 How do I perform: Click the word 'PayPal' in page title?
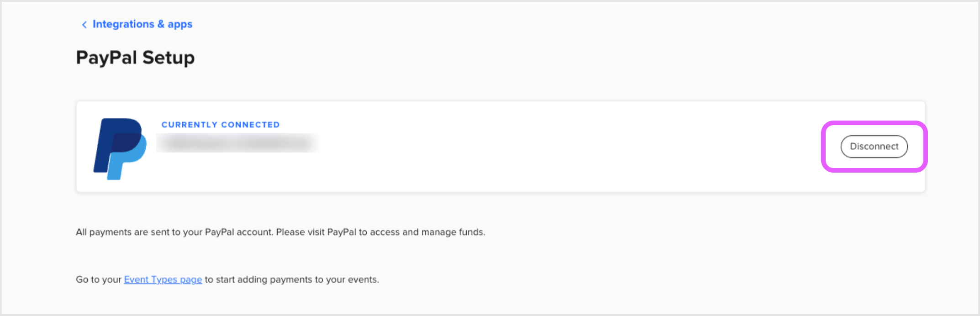tap(106, 58)
